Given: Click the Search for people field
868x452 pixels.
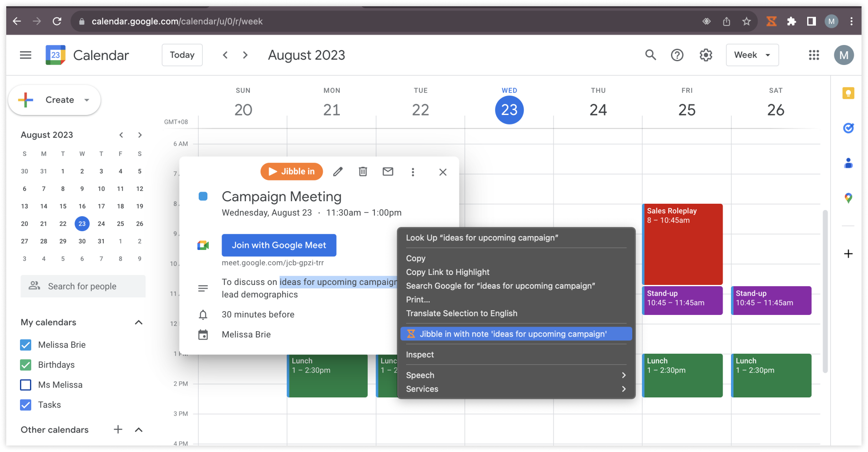Looking at the screenshot, I should (x=83, y=286).
